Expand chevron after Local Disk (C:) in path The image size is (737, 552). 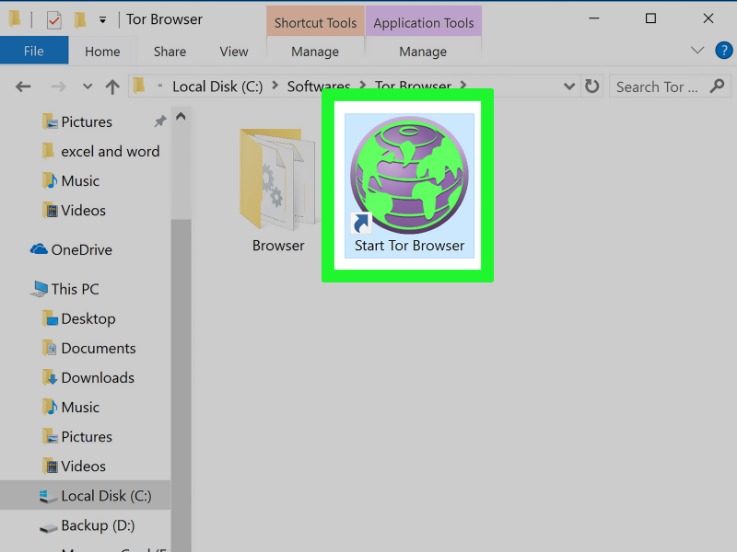click(275, 86)
